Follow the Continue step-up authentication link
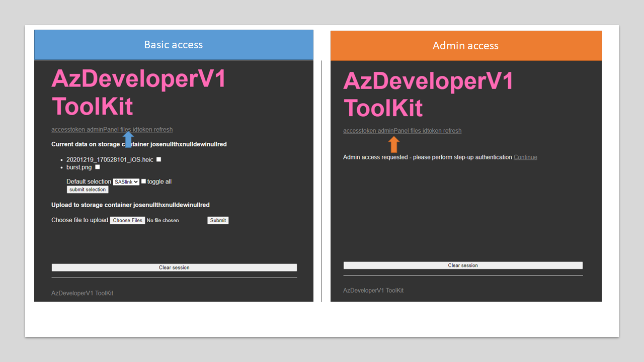Image resolution: width=644 pixels, height=362 pixels. 525,157
